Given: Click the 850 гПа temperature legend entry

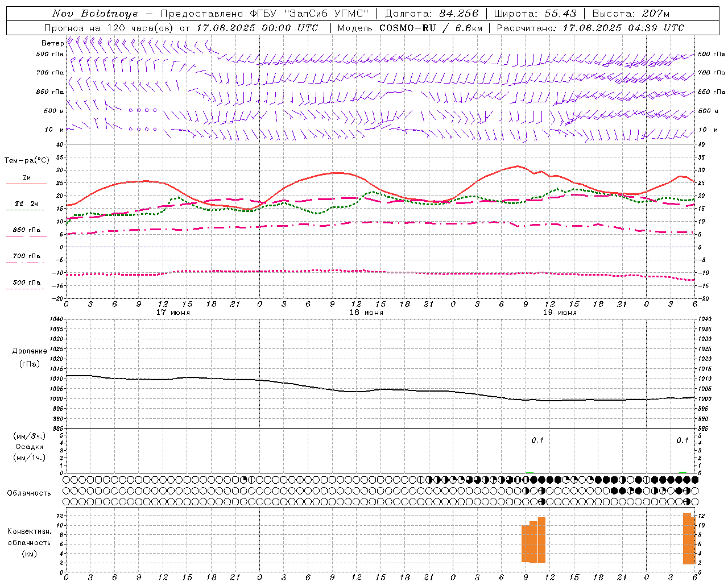Looking at the screenshot, I should click(27, 230).
